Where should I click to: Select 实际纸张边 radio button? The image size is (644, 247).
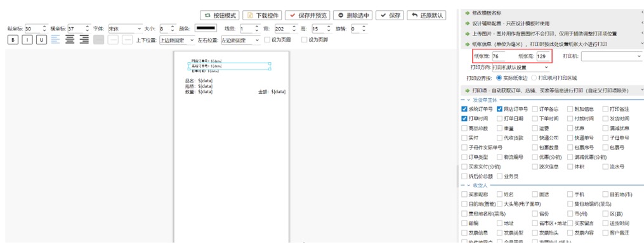pyautogui.click(x=499, y=77)
